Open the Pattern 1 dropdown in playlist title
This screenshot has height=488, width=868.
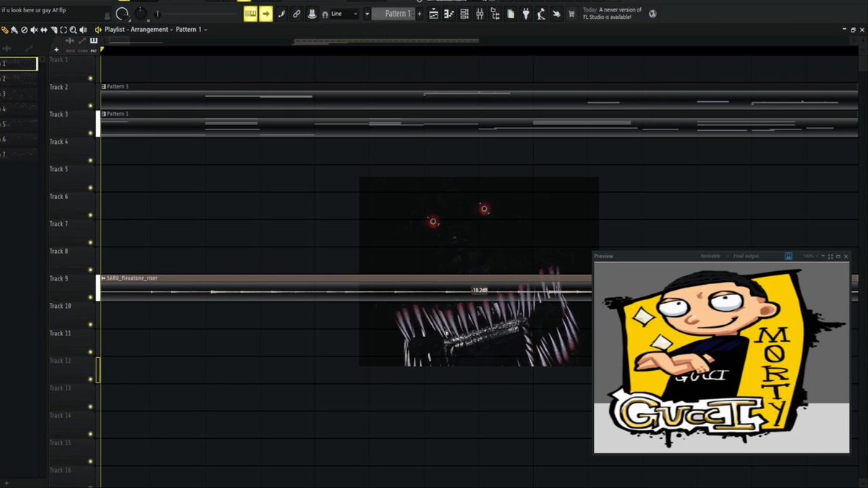point(191,30)
